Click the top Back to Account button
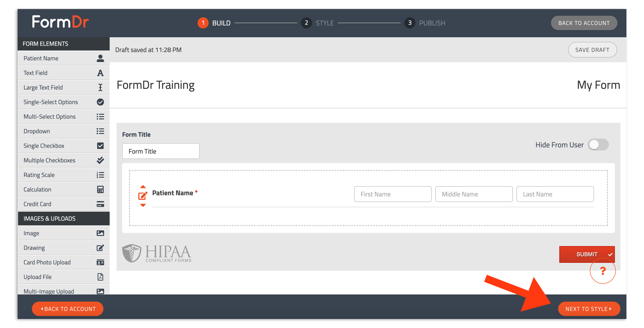Screen dimensions: 644x328 pos(584,23)
